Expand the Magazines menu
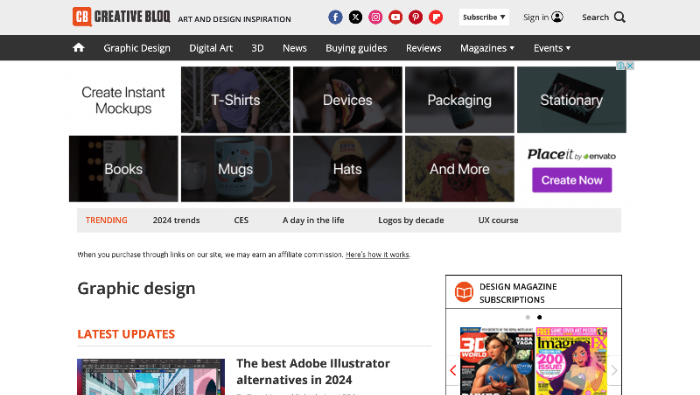Image resolution: width=700 pixels, height=395 pixels. click(487, 48)
